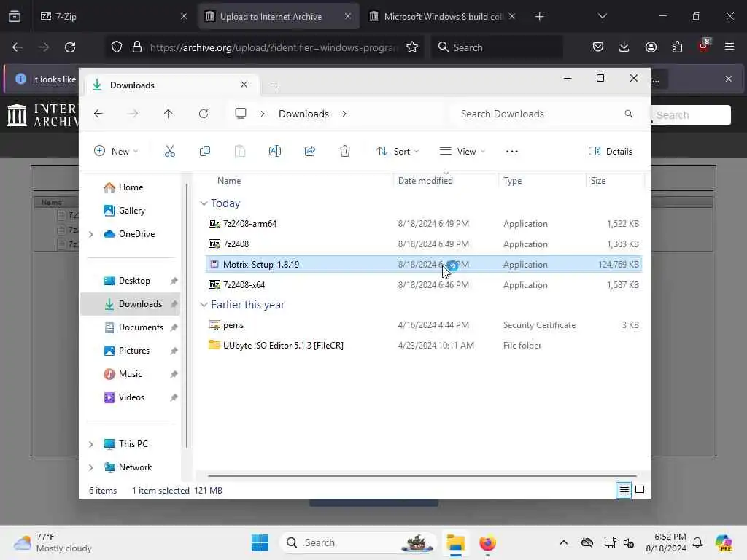Open Firefox extensions puzzle icon
This screenshot has width=747, height=560.
[677, 47]
